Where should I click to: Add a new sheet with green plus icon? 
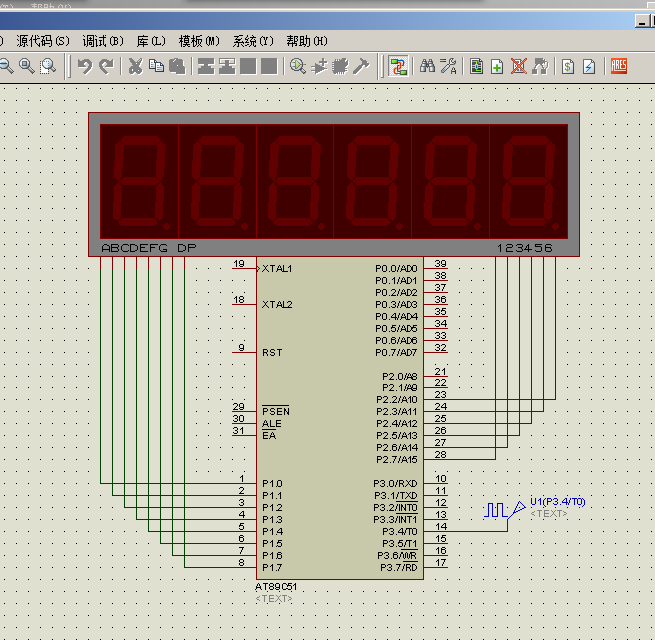(497, 66)
